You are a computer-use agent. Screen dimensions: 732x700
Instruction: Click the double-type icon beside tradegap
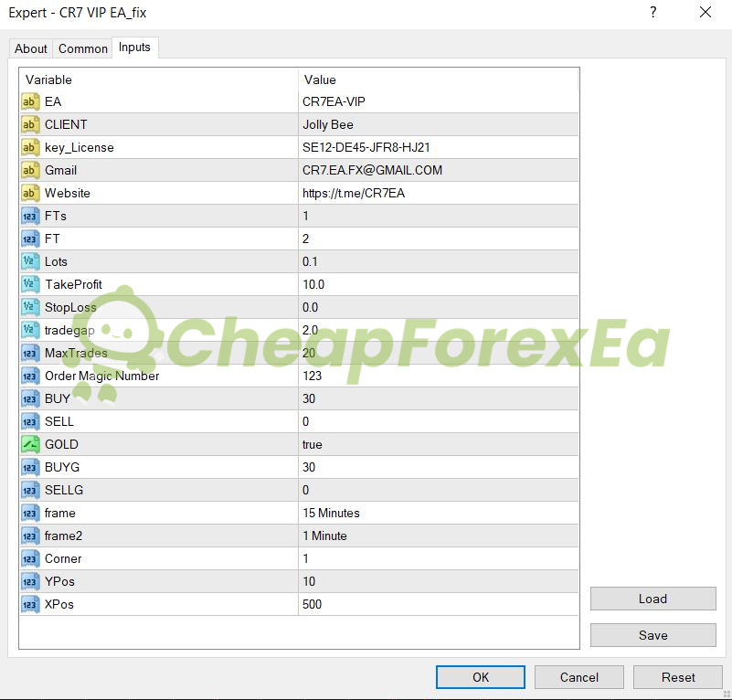point(30,330)
